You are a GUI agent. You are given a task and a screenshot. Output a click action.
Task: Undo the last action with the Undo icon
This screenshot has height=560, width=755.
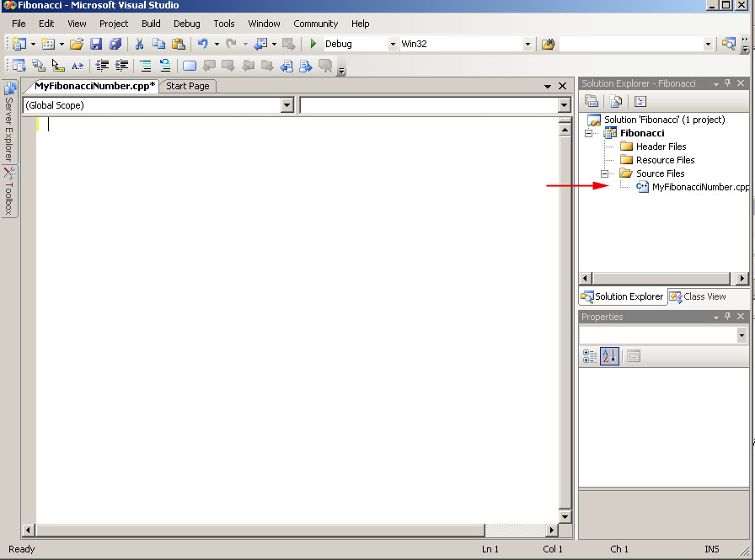[203, 44]
